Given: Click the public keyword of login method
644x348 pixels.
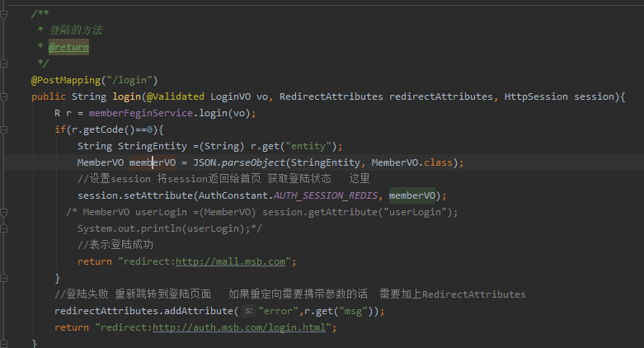Looking at the screenshot, I should (49, 97).
